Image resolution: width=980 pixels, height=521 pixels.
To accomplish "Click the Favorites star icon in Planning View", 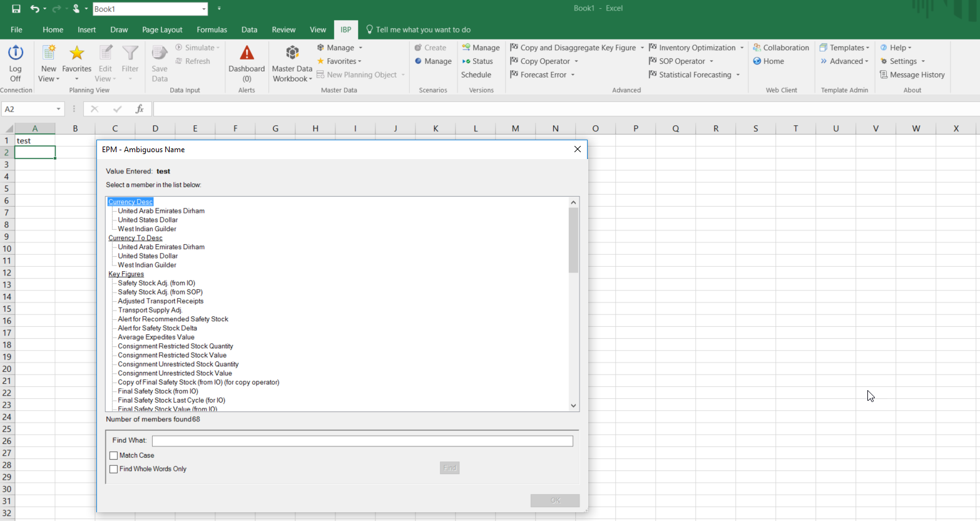I will pyautogui.click(x=76, y=53).
